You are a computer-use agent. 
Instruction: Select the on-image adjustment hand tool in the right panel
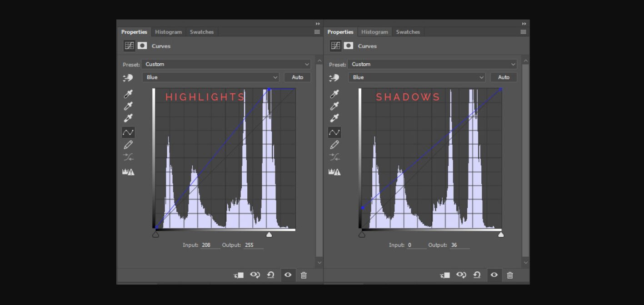point(334,78)
